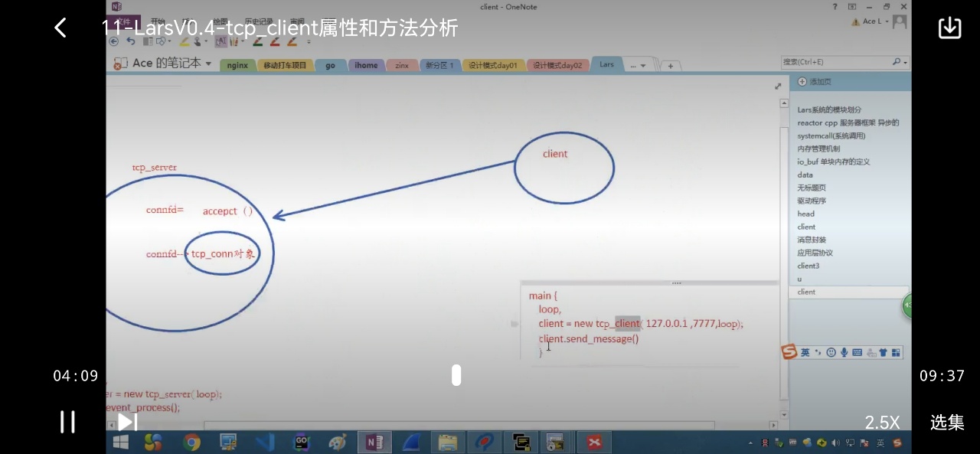Expand the page to full view

[x=779, y=87]
